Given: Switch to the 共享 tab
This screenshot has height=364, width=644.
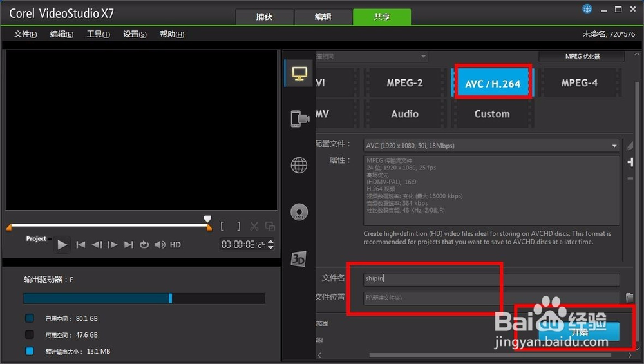Looking at the screenshot, I should click(x=382, y=17).
